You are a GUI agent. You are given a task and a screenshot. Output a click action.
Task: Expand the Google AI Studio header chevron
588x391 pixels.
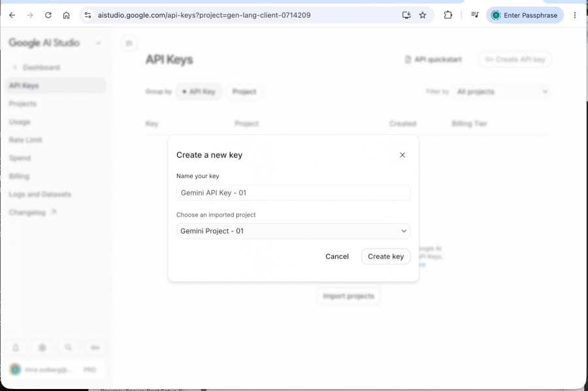98,43
